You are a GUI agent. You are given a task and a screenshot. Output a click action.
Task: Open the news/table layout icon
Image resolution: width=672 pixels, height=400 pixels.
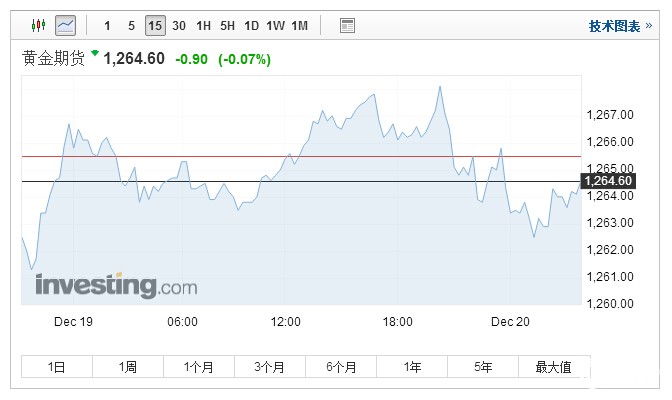tap(347, 25)
